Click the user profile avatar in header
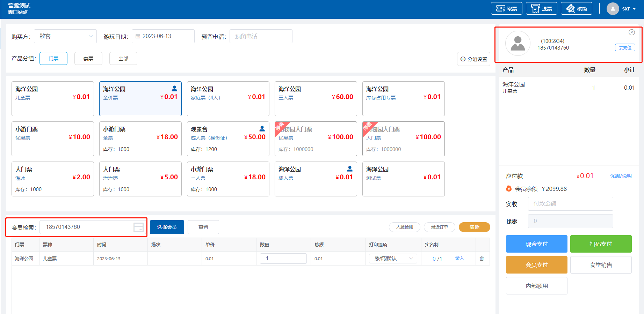The height and width of the screenshot is (314, 644). click(613, 9)
